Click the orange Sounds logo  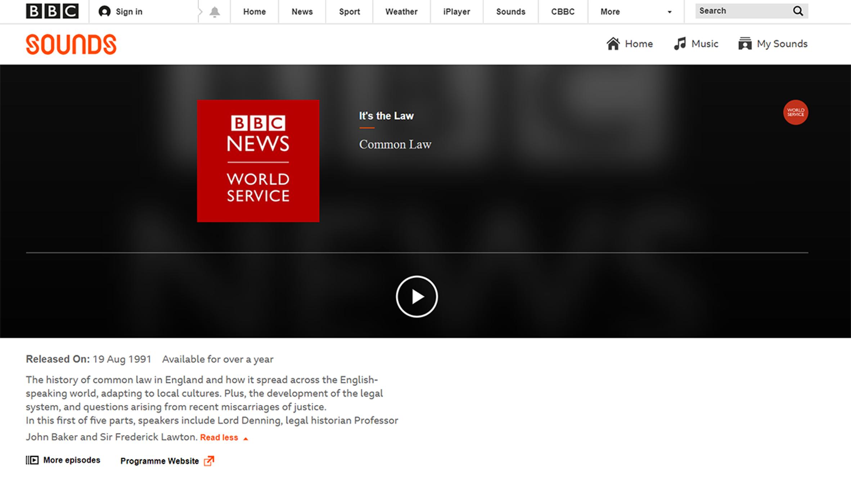(x=71, y=44)
